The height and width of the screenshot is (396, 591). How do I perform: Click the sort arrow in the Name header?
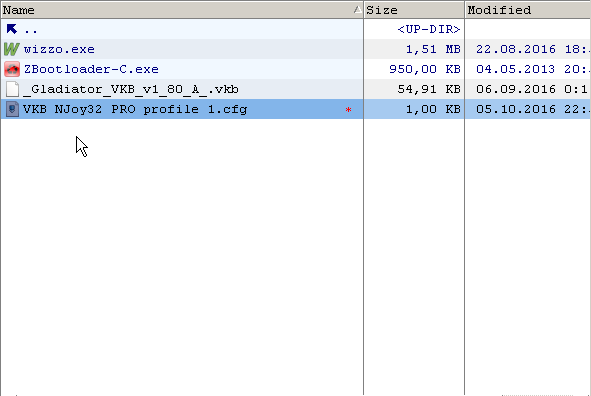tap(357, 10)
